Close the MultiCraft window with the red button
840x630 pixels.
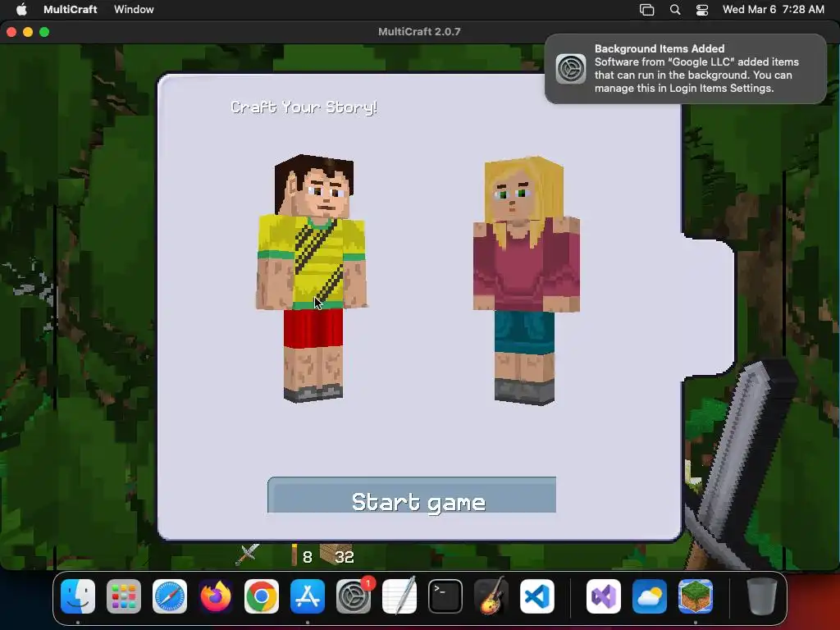[11, 32]
